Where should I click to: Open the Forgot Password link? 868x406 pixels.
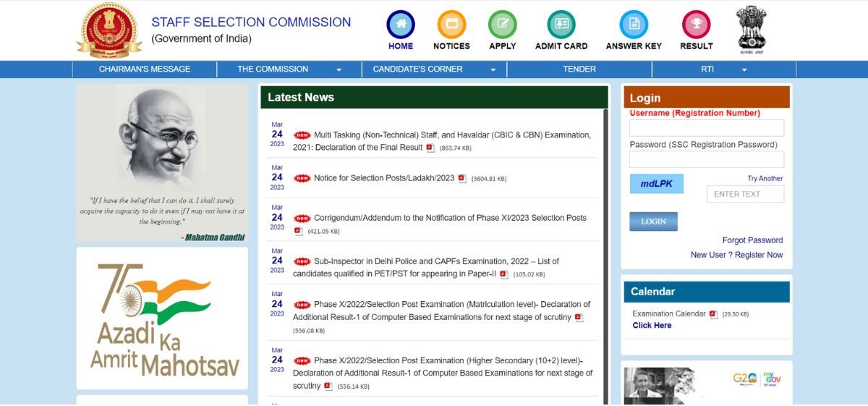tap(752, 240)
